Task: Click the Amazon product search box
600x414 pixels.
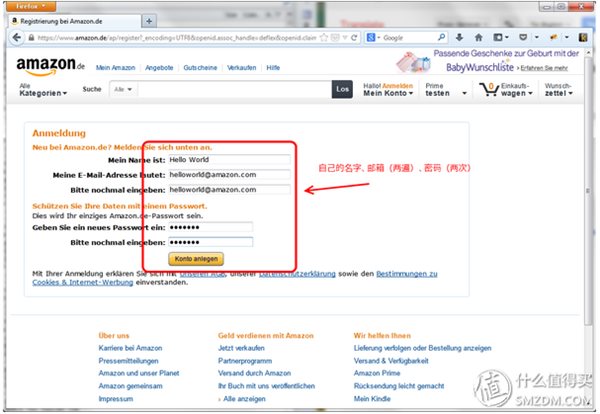Action: (234, 89)
